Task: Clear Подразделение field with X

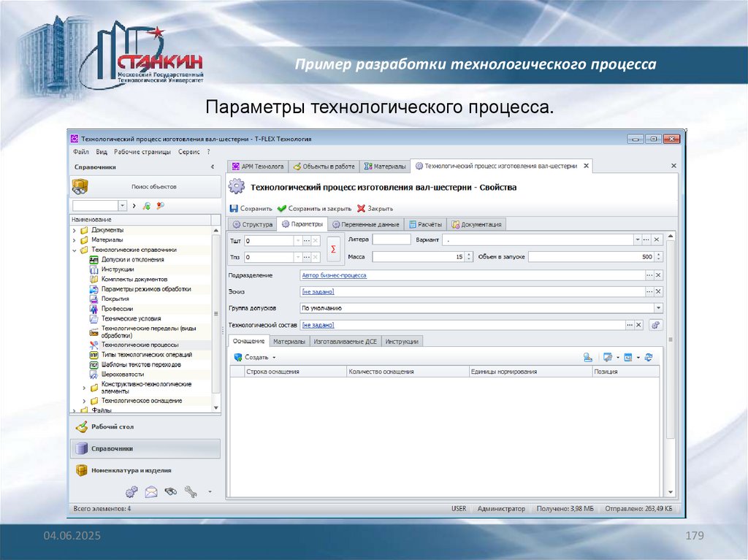Action: (658, 275)
